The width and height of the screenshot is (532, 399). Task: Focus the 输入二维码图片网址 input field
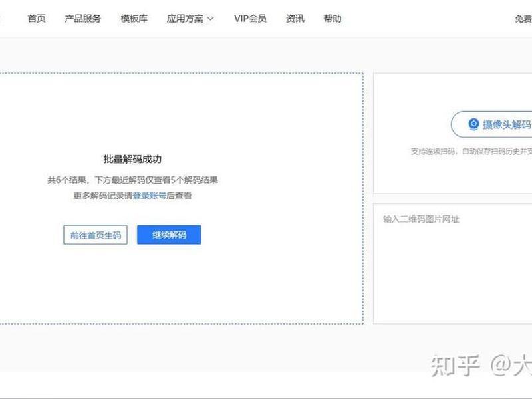coord(453,263)
